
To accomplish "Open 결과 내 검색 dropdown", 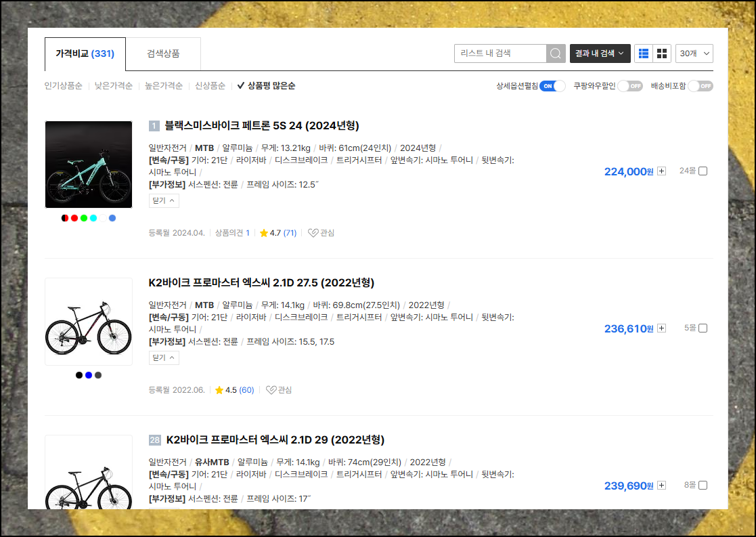I will coord(600,53).
